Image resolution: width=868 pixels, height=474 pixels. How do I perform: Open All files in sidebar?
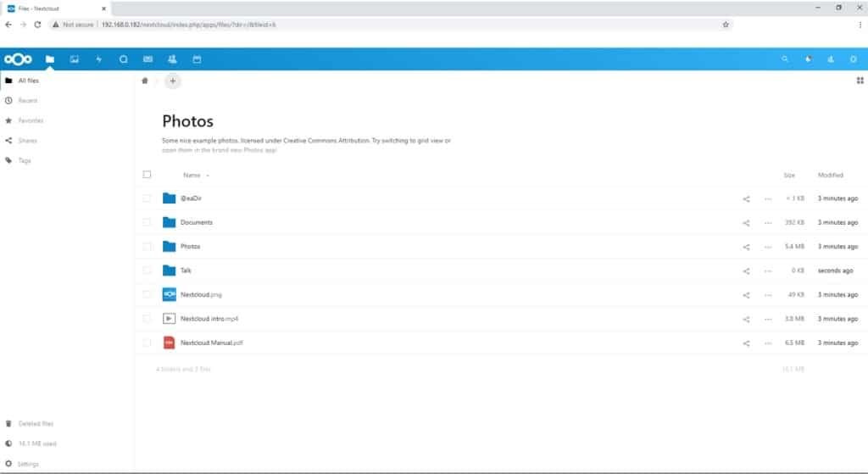(x=28, y=81)
